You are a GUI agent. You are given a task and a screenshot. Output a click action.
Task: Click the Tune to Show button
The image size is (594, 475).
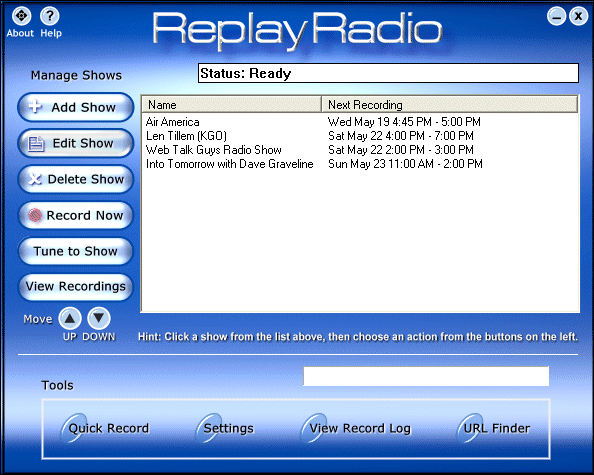[x=76, y=251]
